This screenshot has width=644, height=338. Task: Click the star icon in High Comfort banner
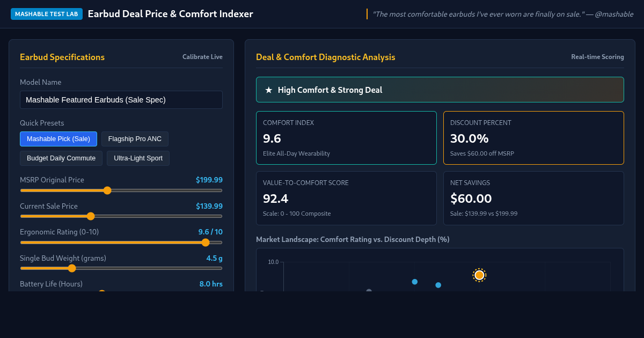pyautogui.click(x=269, y=90)
